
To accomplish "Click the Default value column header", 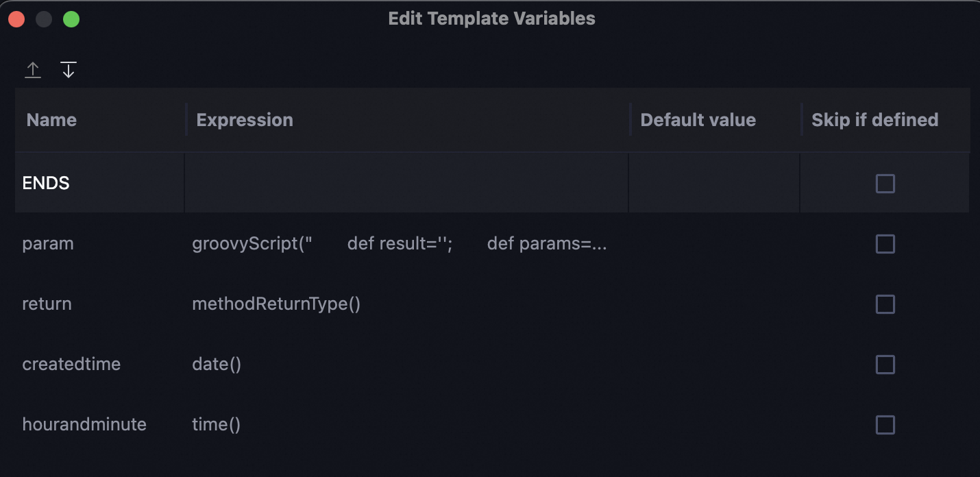I will [x=698, y=120].
